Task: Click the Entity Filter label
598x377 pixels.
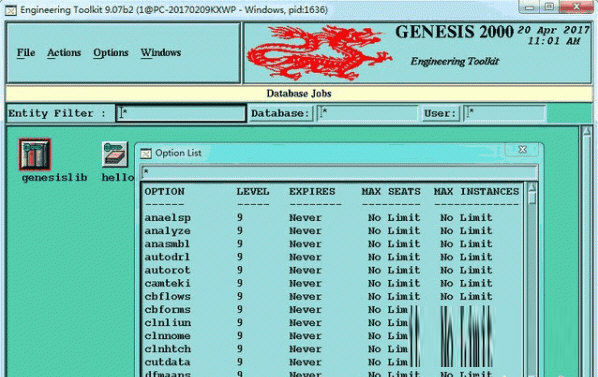Action: click(x=56, y=113)
